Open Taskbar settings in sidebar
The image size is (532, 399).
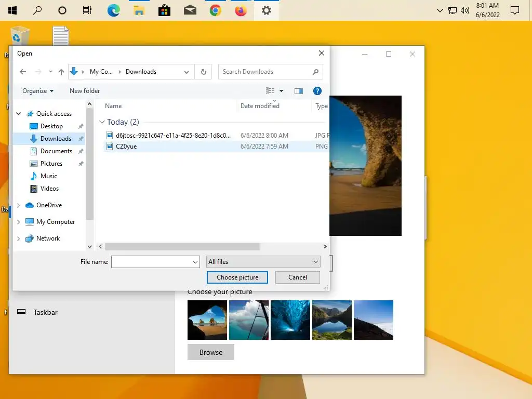[x=45, y=312]
